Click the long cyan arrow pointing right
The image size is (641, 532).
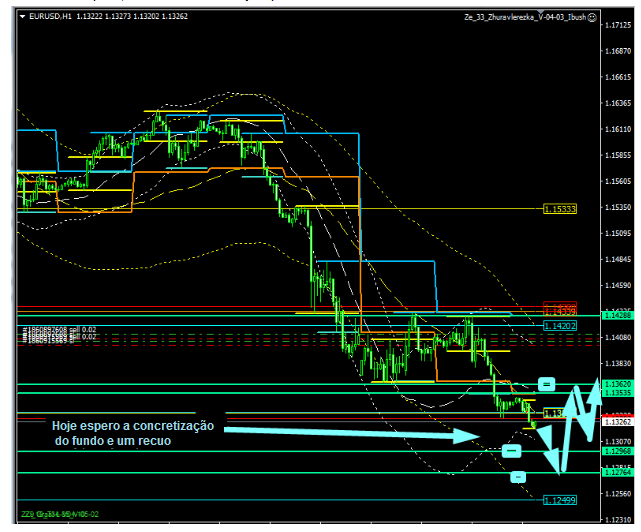tap(350, 433)
